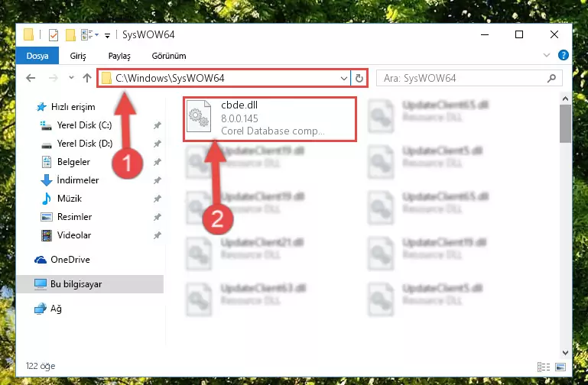Maximize the SysWOW64 window
The height and width of the screenshot is (385, 588).
pos(519,35)
